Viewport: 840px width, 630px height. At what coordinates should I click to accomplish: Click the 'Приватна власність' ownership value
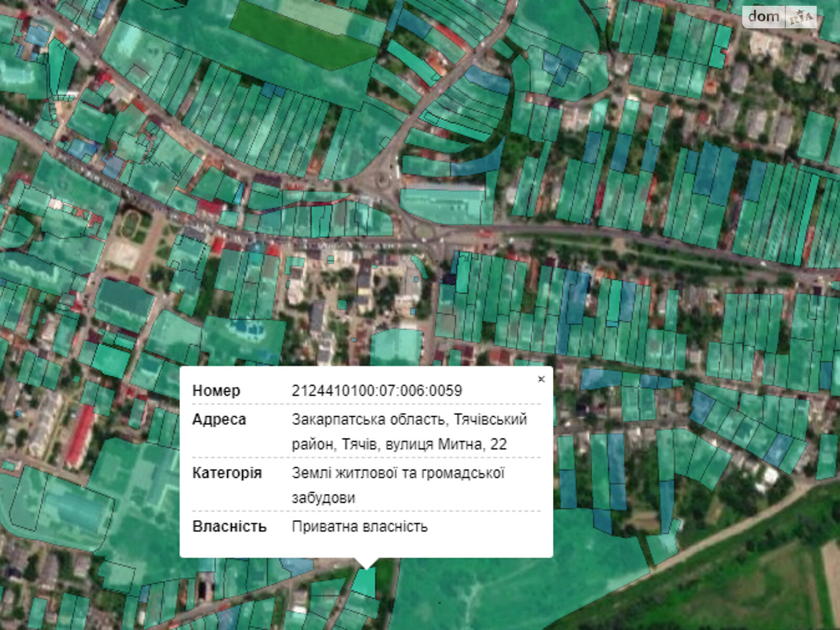click(360, 527)
